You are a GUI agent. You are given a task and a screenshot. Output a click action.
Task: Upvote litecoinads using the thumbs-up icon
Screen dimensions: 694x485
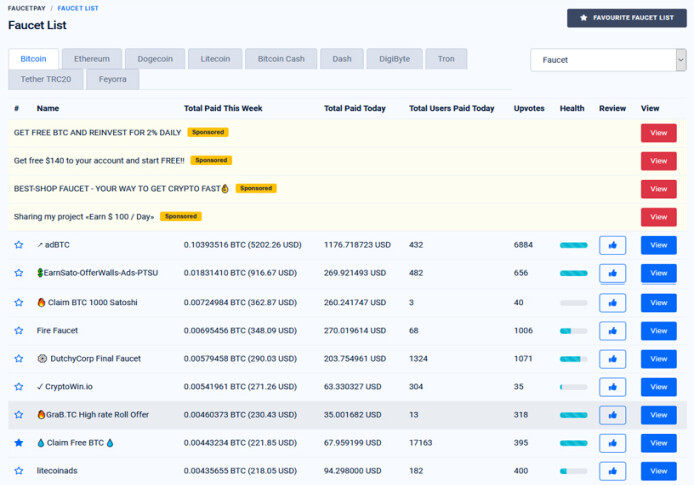[612, 471]
